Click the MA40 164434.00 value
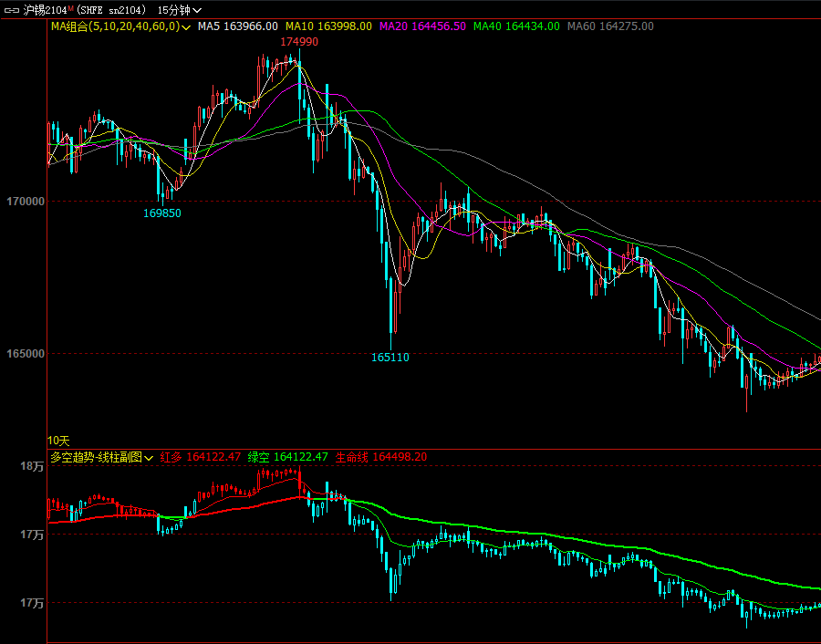Image resolution: width=821 pixels, height=644 pixels. pos(516,26)
